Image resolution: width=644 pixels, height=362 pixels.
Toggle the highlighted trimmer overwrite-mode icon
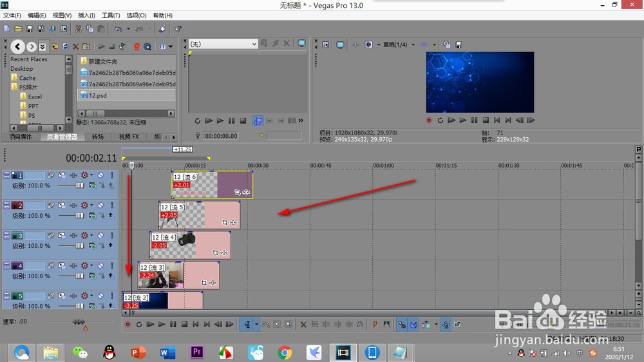258,120
